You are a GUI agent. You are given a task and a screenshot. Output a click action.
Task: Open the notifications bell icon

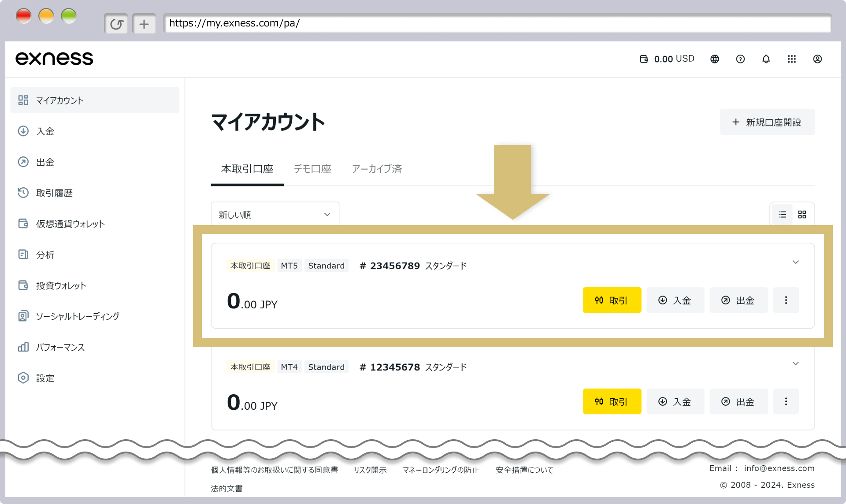click(766, 59)
